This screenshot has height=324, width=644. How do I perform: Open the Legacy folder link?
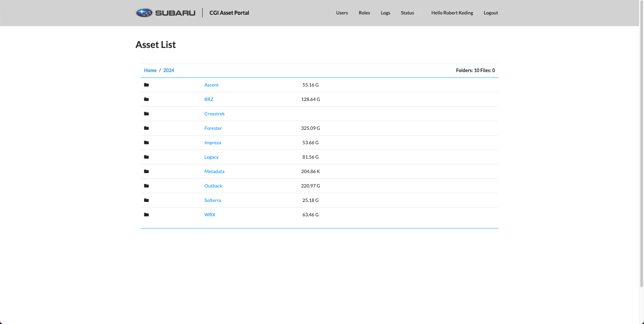pos(211,157)
